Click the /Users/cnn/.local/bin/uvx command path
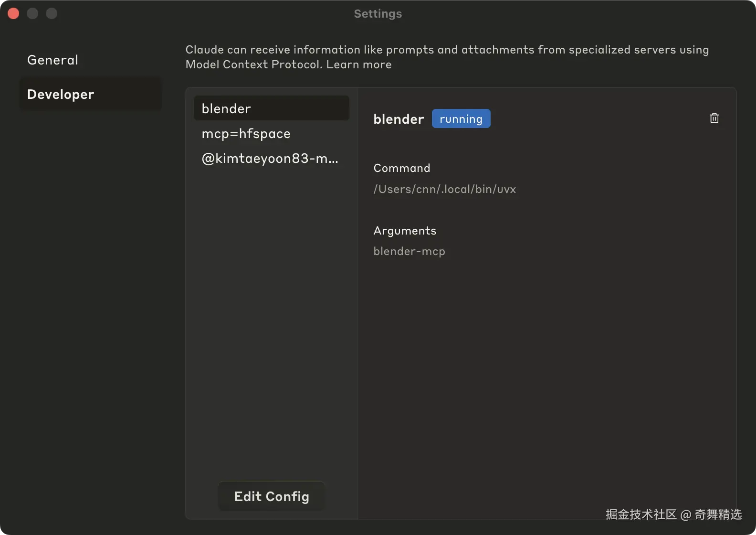The height and width of the screenshot is (535, 756). point(444,189)
